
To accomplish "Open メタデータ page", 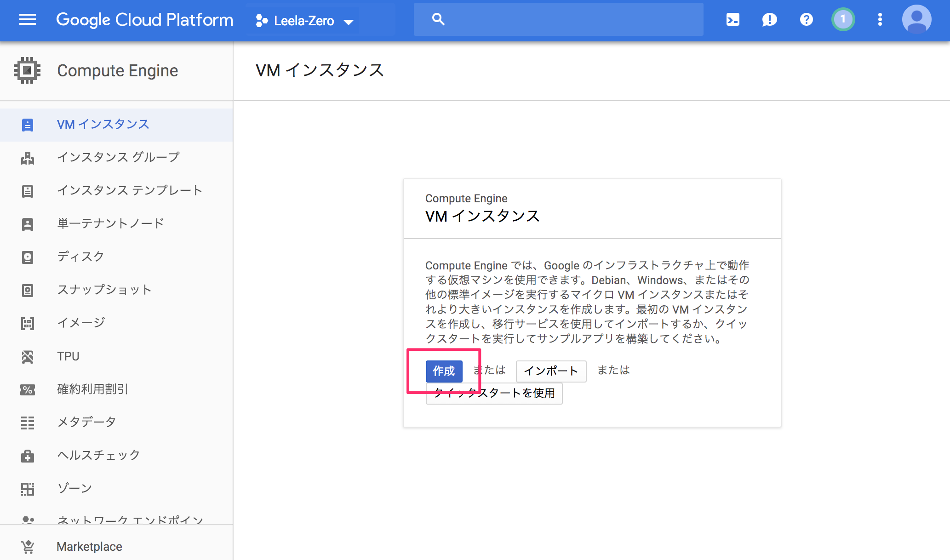I will pyautogui.click(x=116, y=423).
